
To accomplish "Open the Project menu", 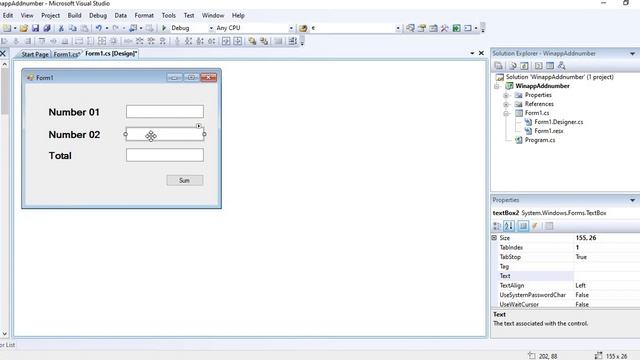I will [x=50, y=16].
